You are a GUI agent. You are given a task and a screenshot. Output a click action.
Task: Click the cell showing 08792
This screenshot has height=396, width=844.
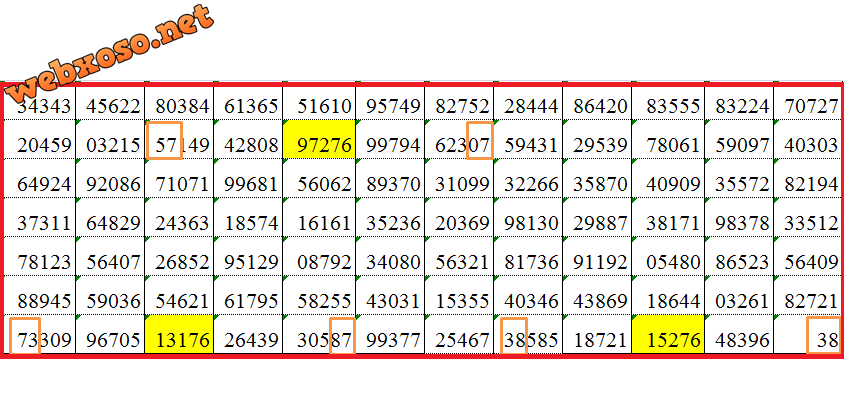(319, 256)
